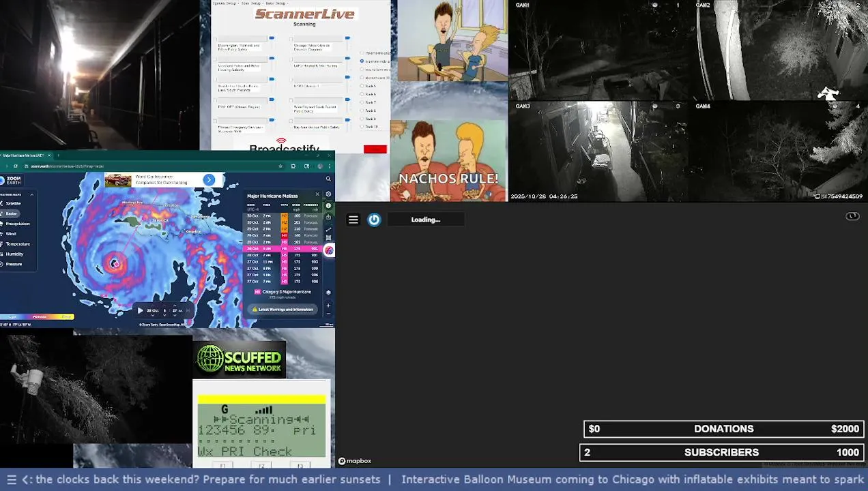The height and width of the screenshot is (491, 868).
Task: Click the Zoom Earth share icon
Action: 328,217
